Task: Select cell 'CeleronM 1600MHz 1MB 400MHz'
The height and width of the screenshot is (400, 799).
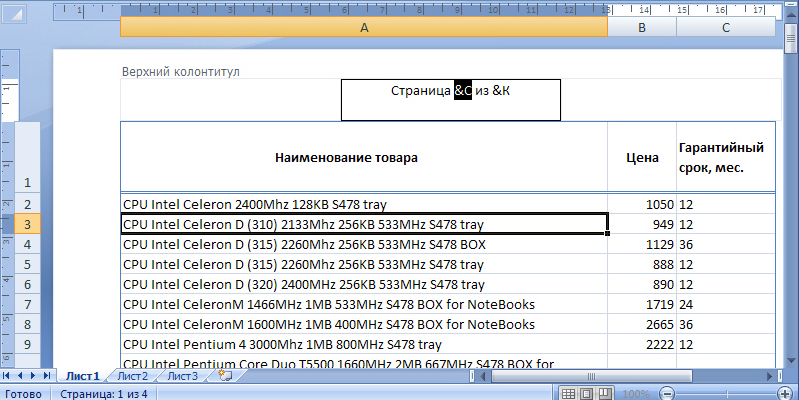Action: [364, 324]
